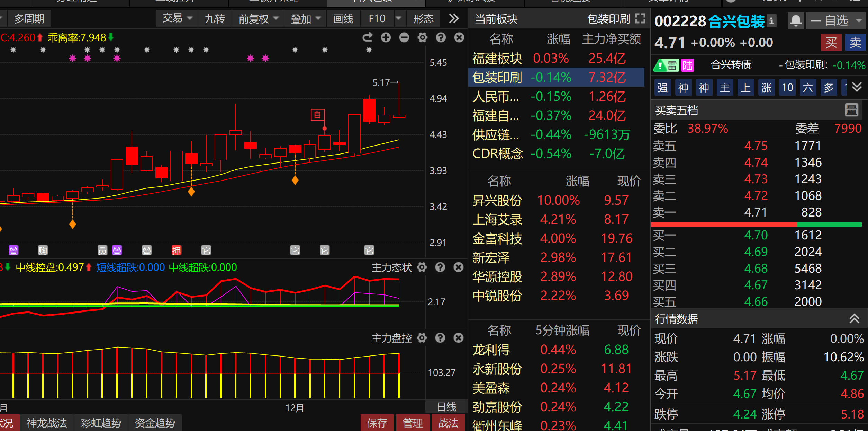Expand 包装印刷 panel to fullscreen
The height and width of the screenshot is (431, 868).
(x=641, y=19)
